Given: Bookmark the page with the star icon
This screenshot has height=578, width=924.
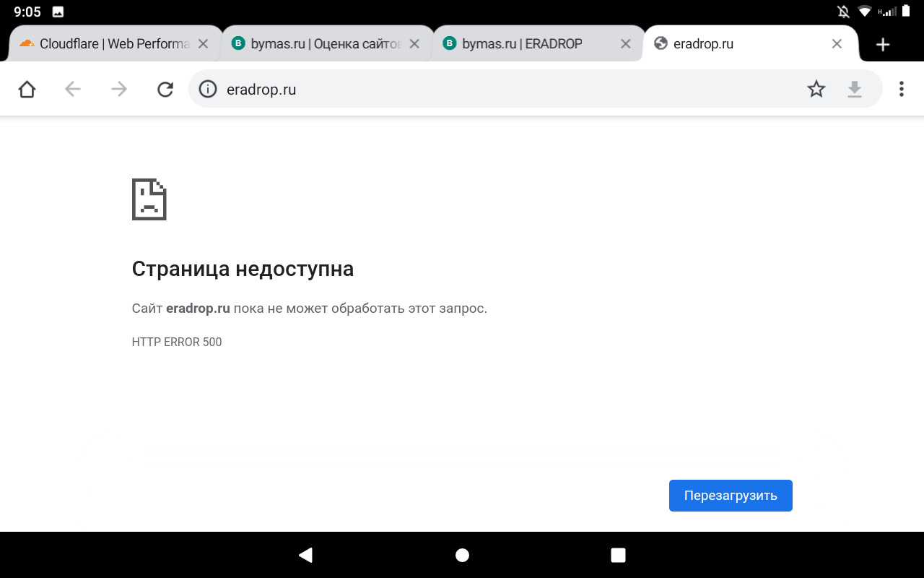Looking at the screenshot, I should tap(816, 89).
